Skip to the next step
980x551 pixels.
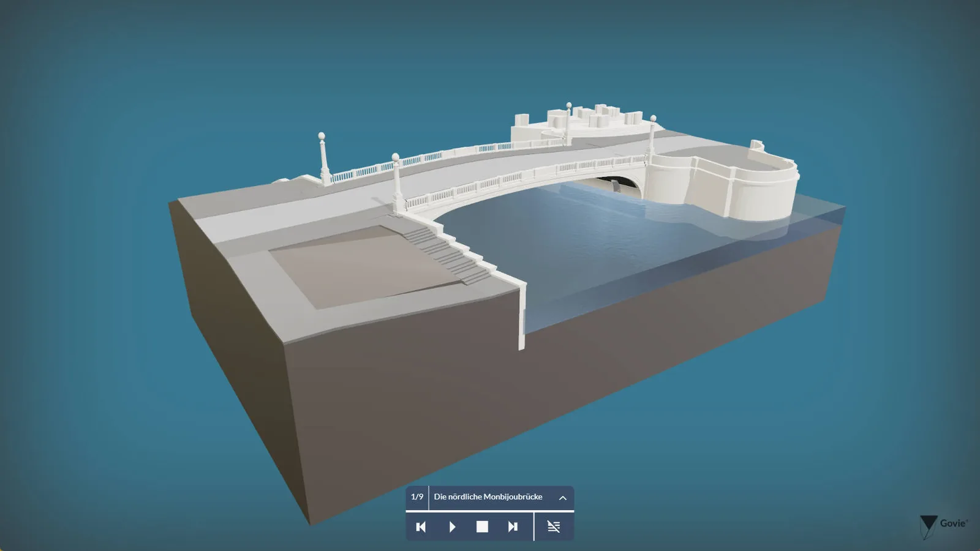pyautogui.click(x=513, y=527)
